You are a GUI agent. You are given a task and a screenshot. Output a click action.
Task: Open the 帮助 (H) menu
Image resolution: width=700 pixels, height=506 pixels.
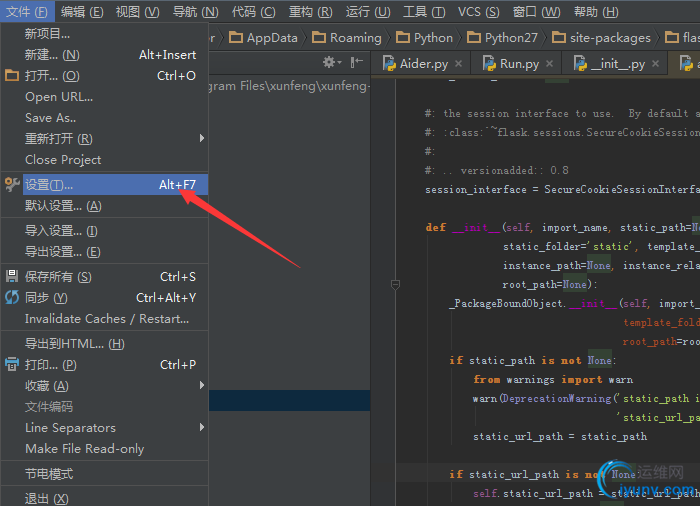[x=596, y=12]
